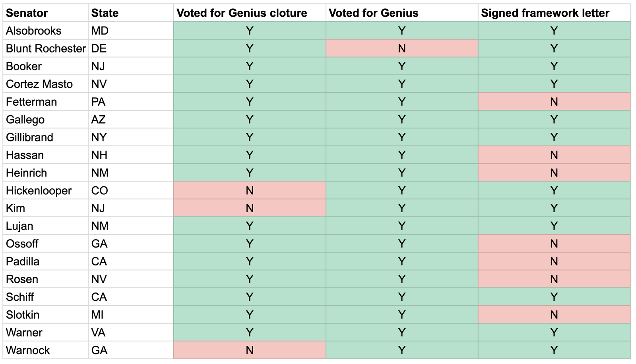Select Kim's cloture vote N cell
This screenshot has height=364, width=636.
(x=250, y=208)
